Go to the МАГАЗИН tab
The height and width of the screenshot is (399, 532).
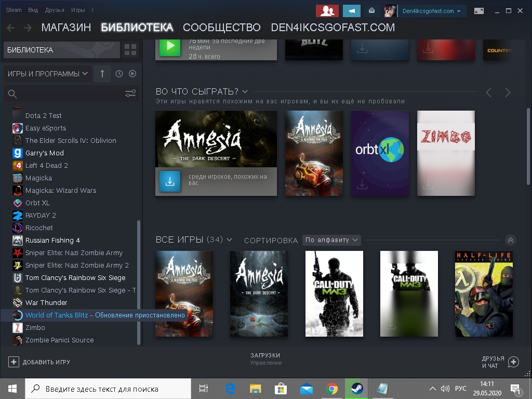(66, 28)
